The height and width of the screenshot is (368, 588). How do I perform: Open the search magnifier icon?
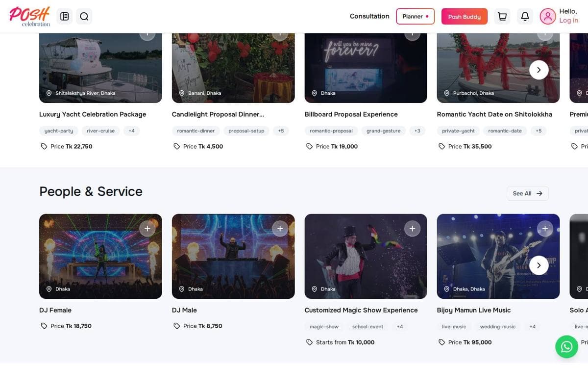(x=84, y=16)
